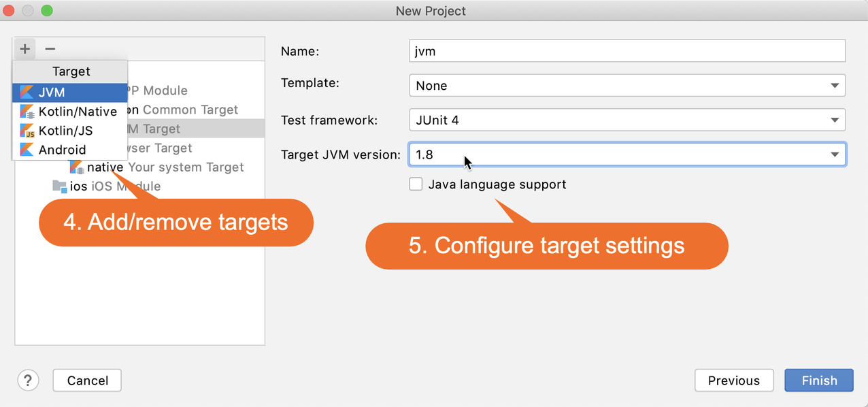The height and width of the screenshot is (407, 868).
Task: Click the Kotlin icon beside Android
Action: 27,150
